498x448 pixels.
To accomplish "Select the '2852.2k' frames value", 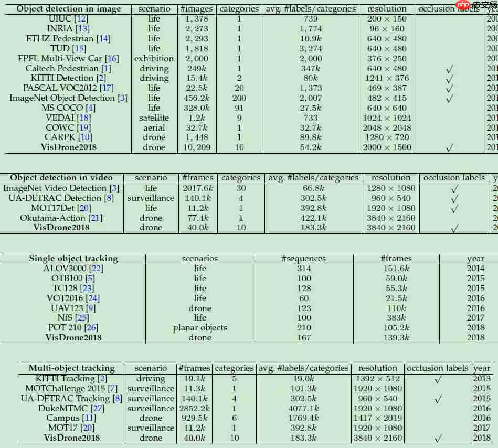I will tap(194, 408).
